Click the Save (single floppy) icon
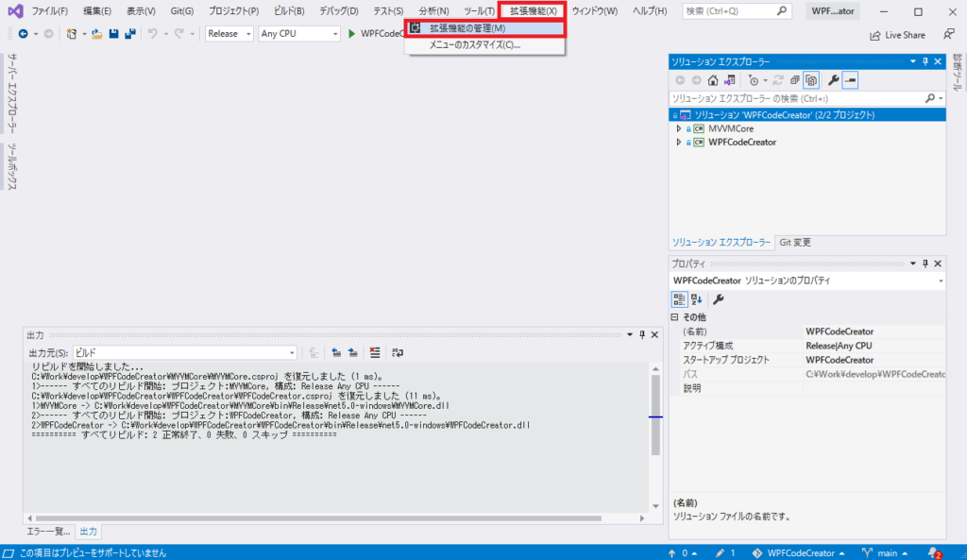The width and height of the screenshot is (967, 560). pyautogui.click(x=113, y=34)
